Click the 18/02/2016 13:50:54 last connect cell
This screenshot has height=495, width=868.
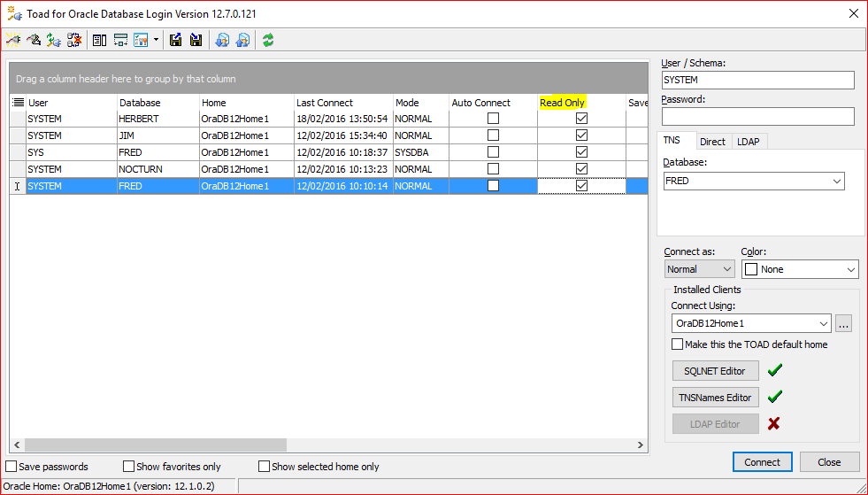344,119
